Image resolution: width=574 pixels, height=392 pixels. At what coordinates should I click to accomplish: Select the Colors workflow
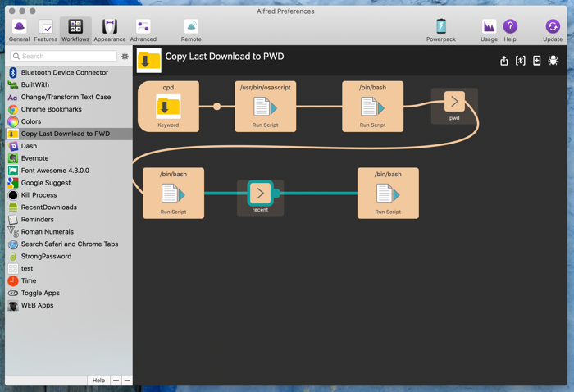[69, 121]
